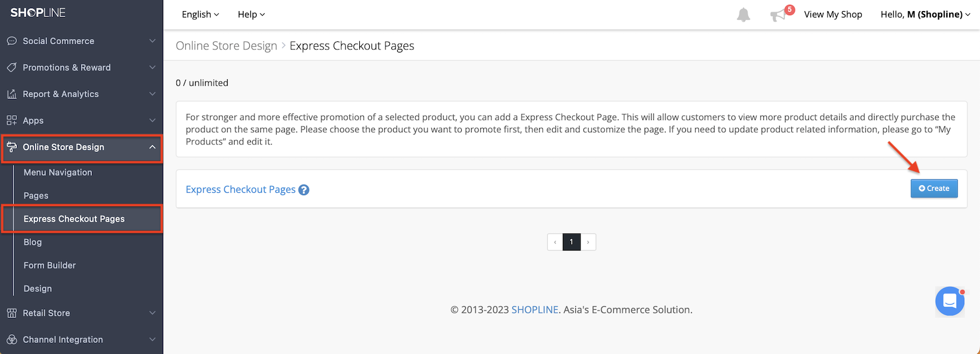Image resolution: width=980 pixels, height=354 pixels.
Task: Click the Retail Store icon
Action: click(x=12, y=313)
